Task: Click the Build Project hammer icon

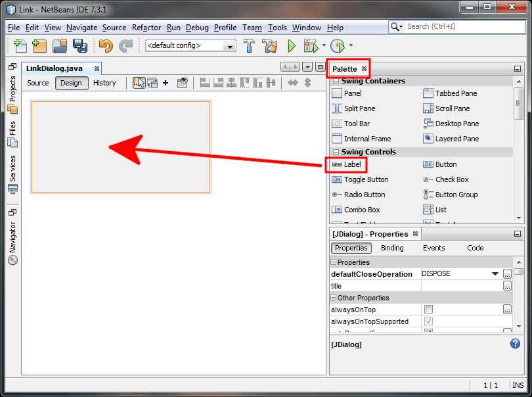Action: point(249,45)
